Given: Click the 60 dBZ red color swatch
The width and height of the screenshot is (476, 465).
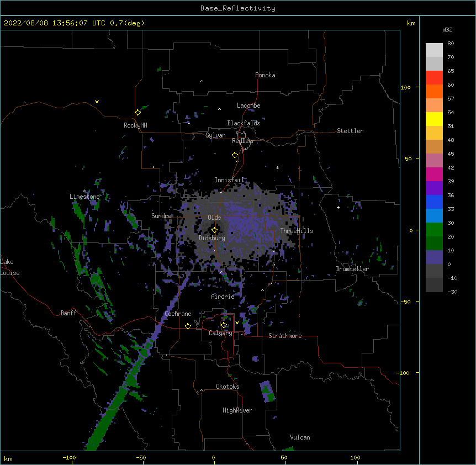Looking at the screenshot, I should tap(434, 77).
